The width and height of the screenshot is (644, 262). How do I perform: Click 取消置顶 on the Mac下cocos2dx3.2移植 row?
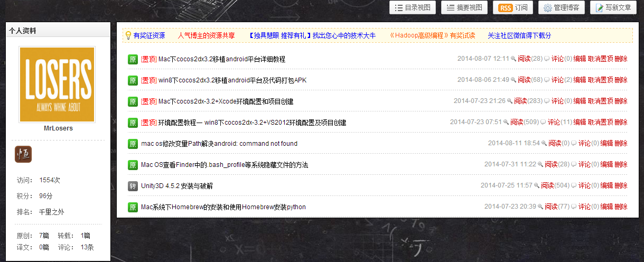coord(601,59)
